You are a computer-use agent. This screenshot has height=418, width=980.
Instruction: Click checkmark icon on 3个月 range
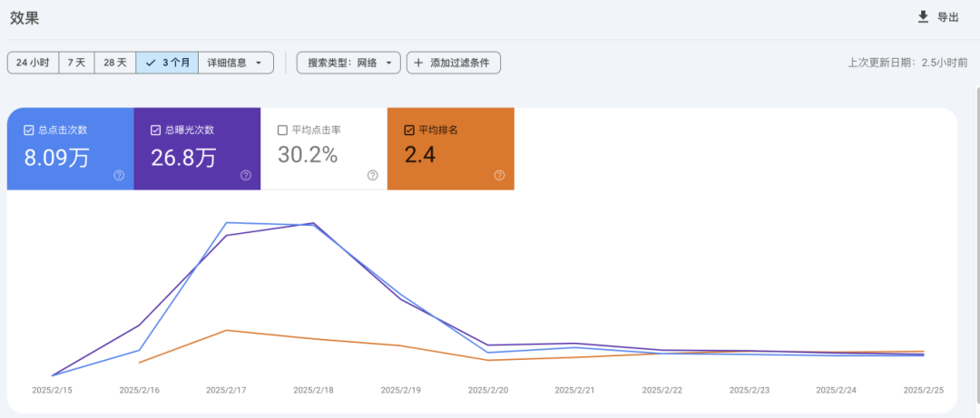[151, 63]
